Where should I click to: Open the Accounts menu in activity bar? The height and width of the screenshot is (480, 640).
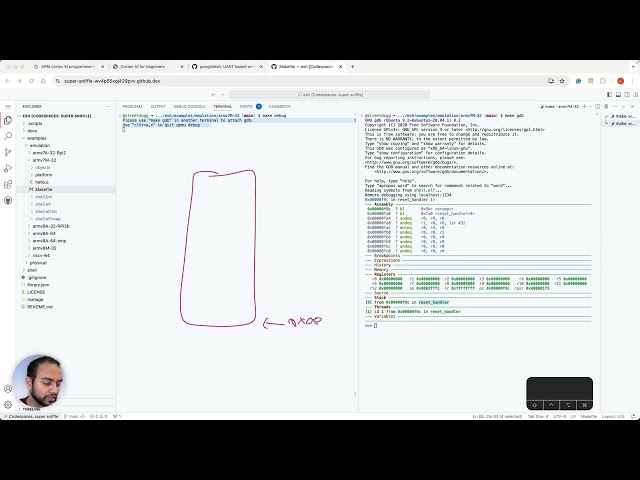(x=8, y=389)
